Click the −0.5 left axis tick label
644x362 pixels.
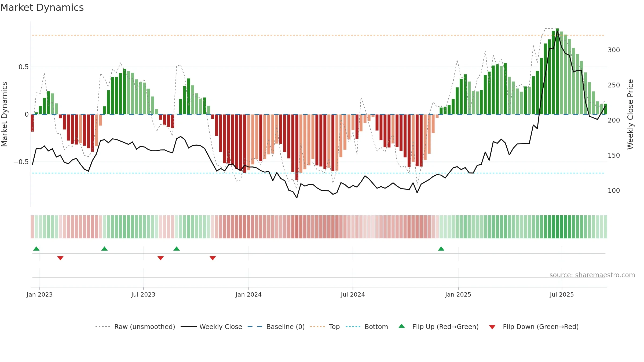(x=21, y=162)
